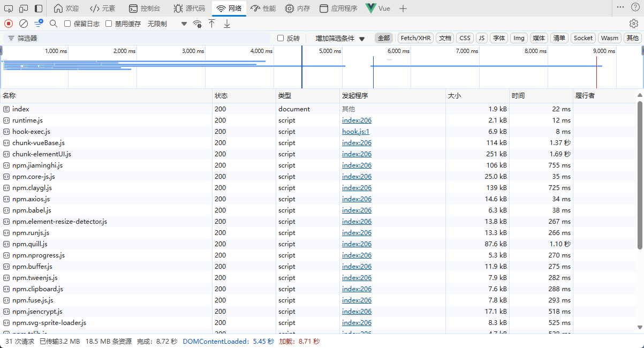Filter by 字体 type

tap(499, 38)
